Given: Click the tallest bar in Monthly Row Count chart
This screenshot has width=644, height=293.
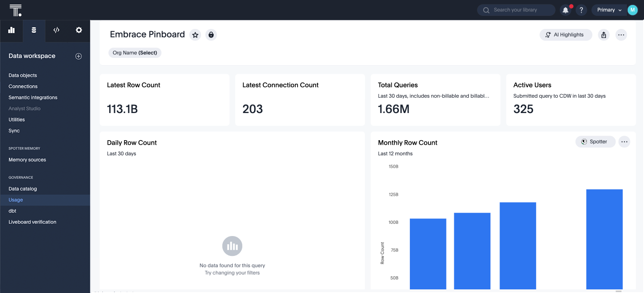Looking at the screenshot, I should pyautogui.click(x=604, y=239).
